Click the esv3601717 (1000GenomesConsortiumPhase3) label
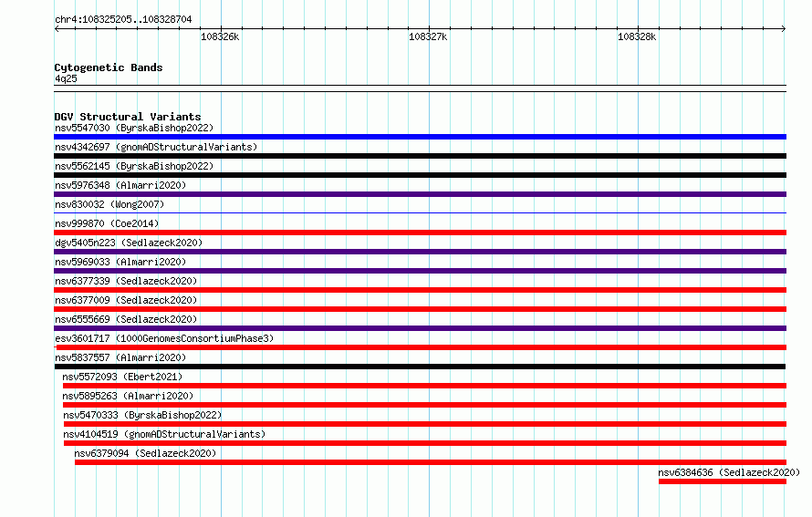 (x=164, y=338)
